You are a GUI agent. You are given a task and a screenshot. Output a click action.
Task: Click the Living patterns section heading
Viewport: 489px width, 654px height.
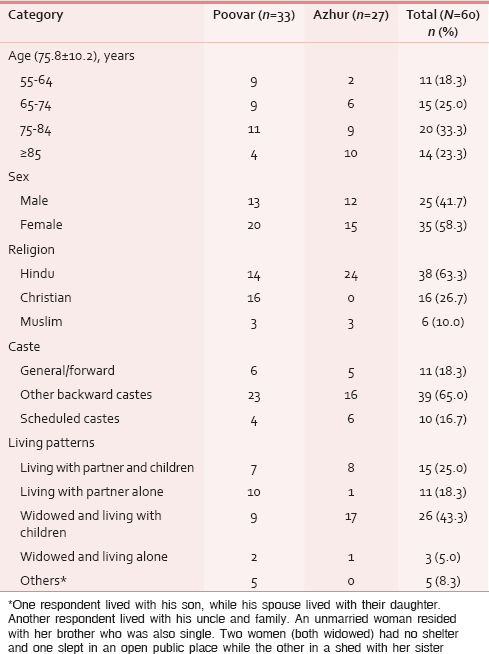pyautogui.click(x=51, y=443)
